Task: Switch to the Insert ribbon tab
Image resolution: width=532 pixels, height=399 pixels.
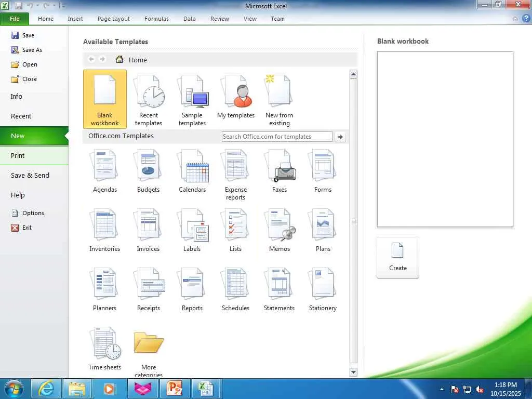Action: (x=75, y=19)
